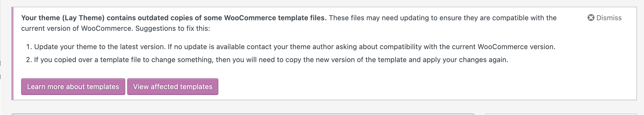Click the narrow right-side panel edge at the bottom
Screen dimensions: 644x115
click(x=563, y=114)
